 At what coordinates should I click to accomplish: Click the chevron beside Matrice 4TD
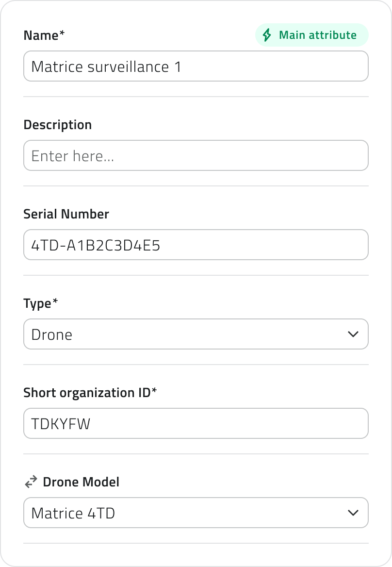click(353, 513)
